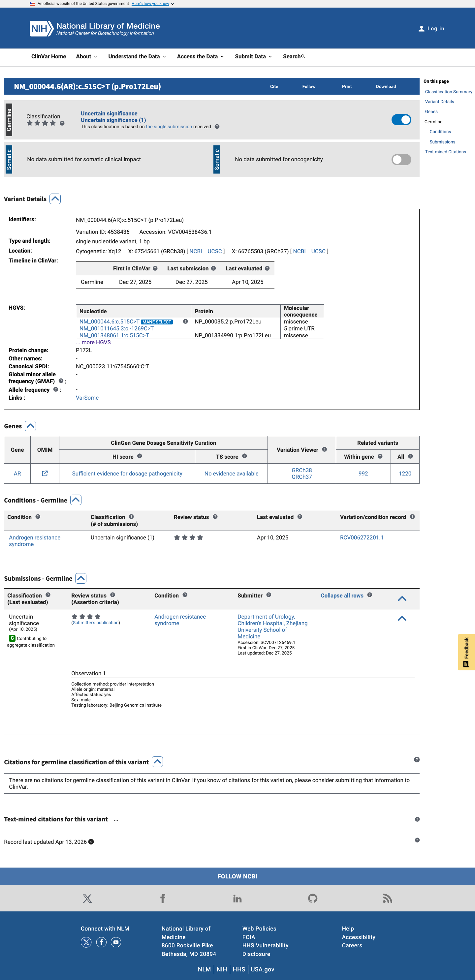
Task: Click the Cite button
Action: 274,86
